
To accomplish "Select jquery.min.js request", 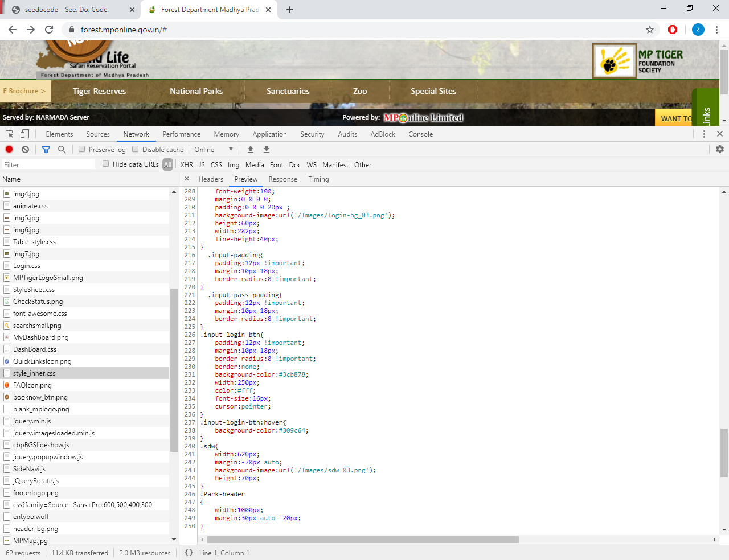I will pyautogui.click(x=85, y=421).
